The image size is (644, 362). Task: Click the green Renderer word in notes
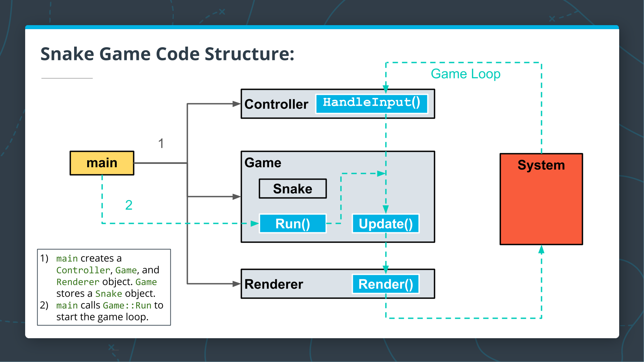(x=78, y=282)
